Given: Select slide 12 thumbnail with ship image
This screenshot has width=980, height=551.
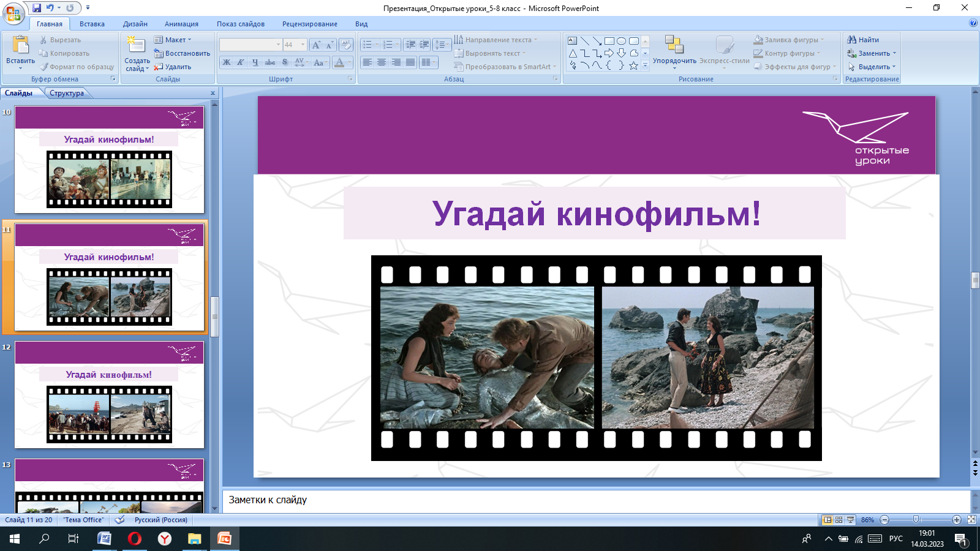Looking at the screenshot, I should pyautogui.click(x=109, y=395).
